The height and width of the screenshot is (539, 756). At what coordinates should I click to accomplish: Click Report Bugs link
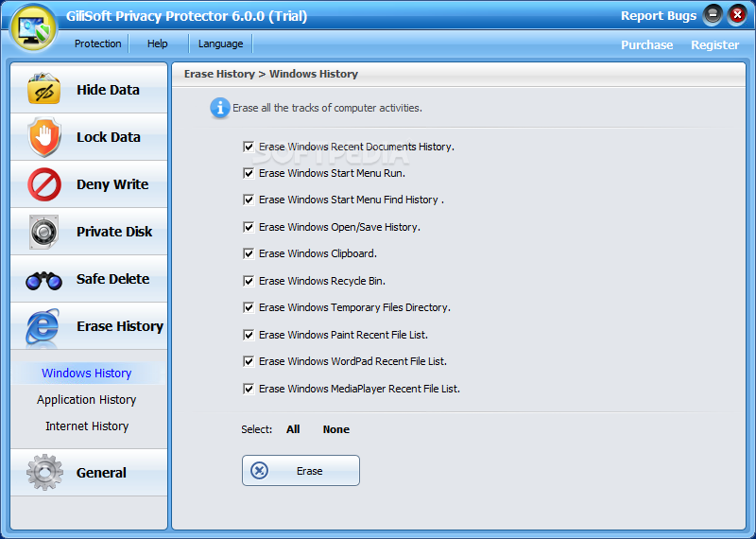point(658,16)
